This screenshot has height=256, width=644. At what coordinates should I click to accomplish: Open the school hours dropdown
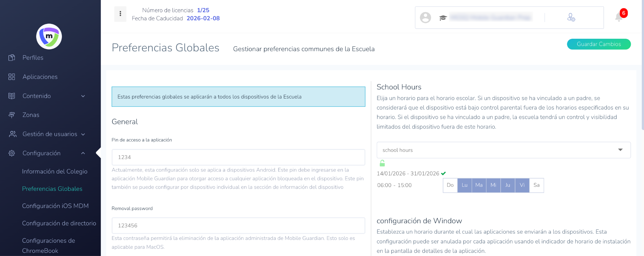503,150
